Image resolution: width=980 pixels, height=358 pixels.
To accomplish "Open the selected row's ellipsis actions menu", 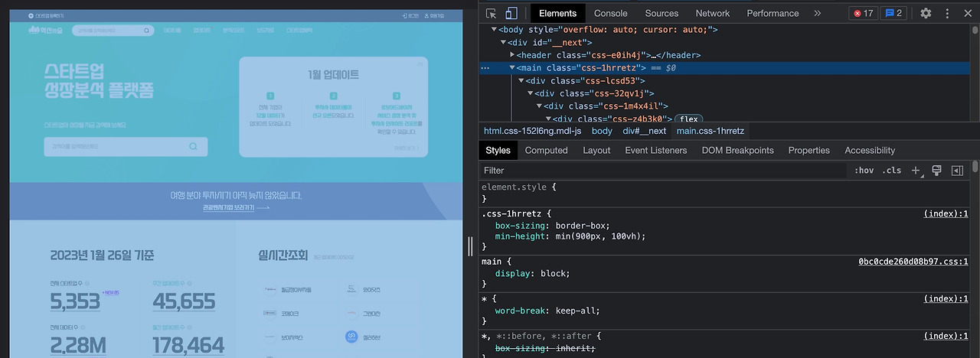I will pos(485,68).
